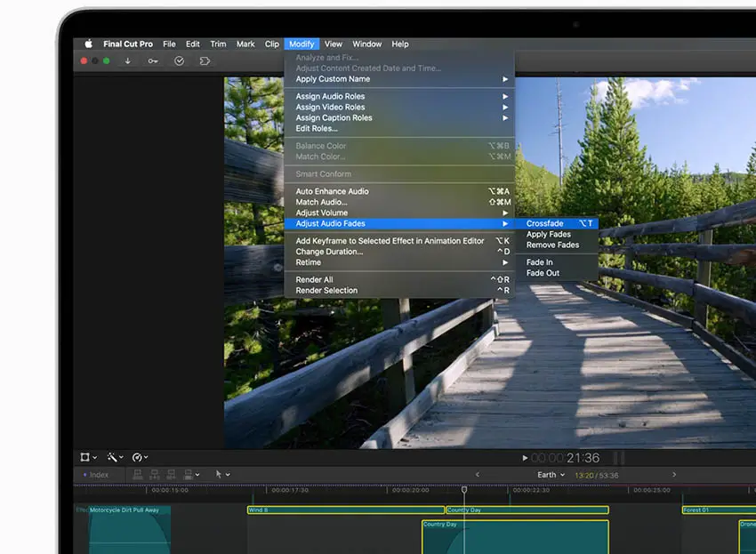This screenshot has height=554, width=756.
Task: Click the insert clip edit icon
Action: 154,475
